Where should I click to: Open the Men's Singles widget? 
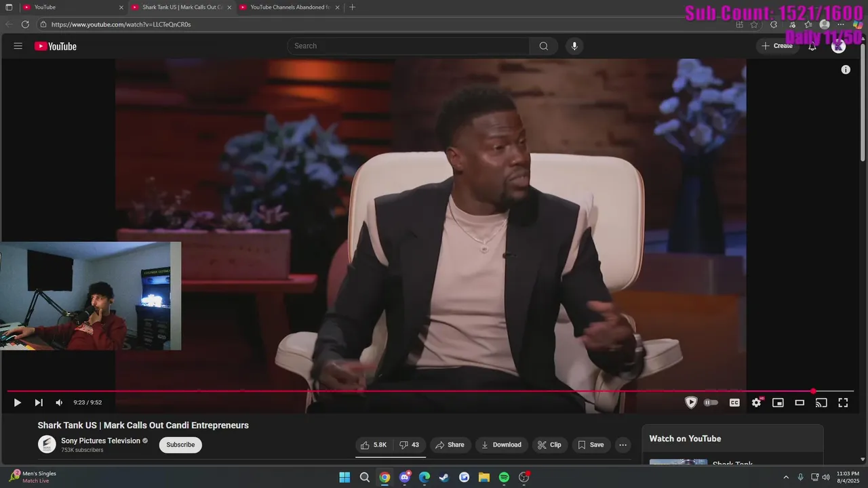[x=33, y=477]
